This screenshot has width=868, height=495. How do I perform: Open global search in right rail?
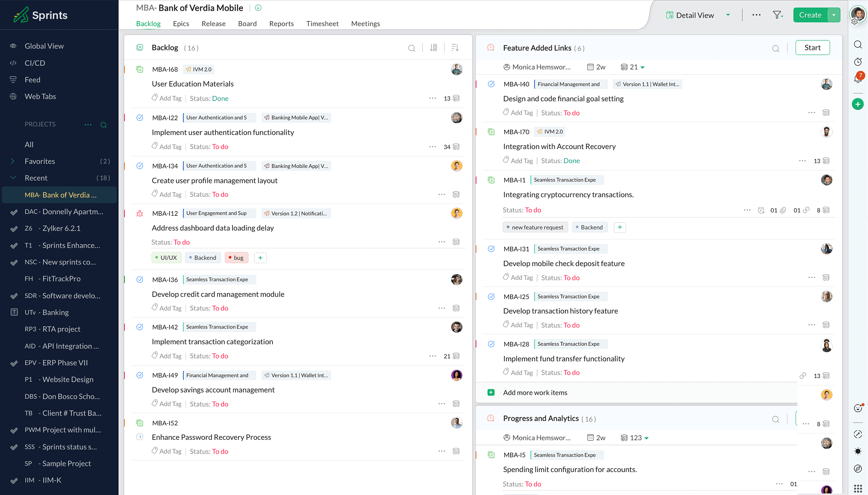(858, 45)
